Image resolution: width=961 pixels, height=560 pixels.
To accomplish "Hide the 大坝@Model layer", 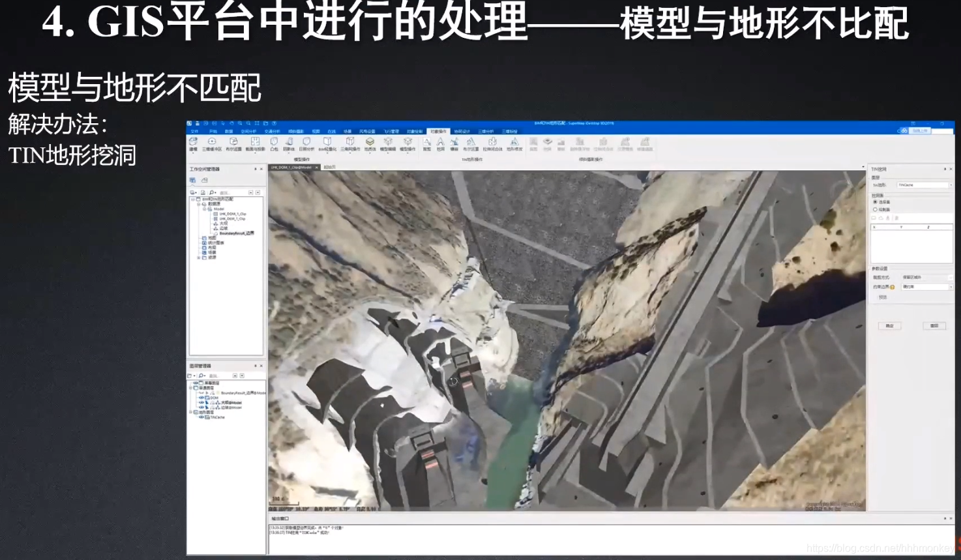I will coord(201,402).
